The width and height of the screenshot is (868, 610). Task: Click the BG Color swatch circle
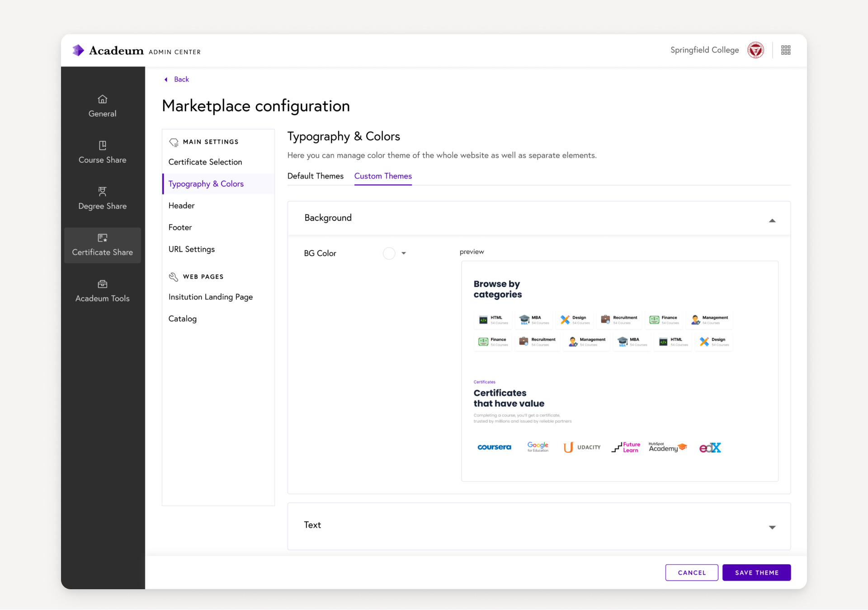tap(389, 253)
